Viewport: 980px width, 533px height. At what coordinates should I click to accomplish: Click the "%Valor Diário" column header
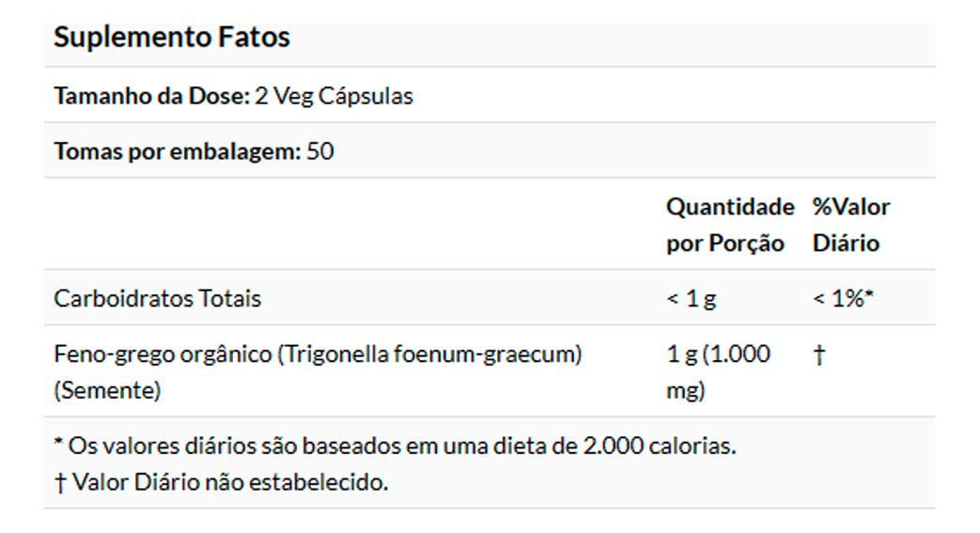click(850, 225)
